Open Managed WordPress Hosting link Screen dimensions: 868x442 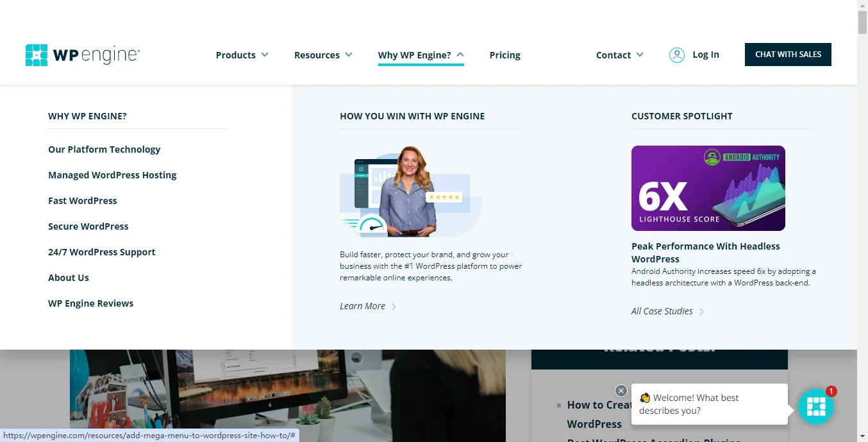click(112, 175)
